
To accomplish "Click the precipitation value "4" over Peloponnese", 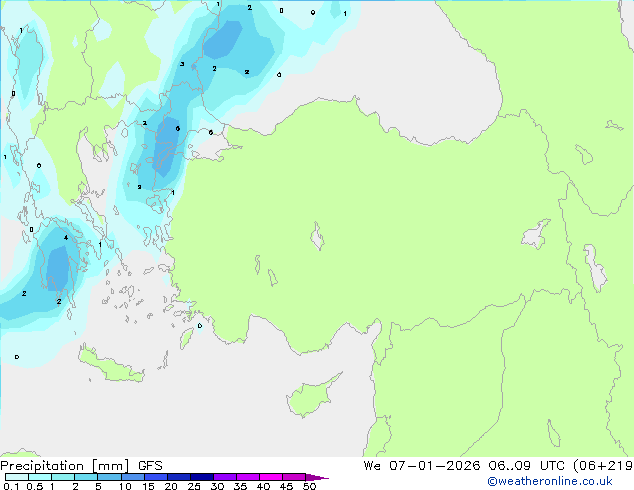I will point(66,238).
